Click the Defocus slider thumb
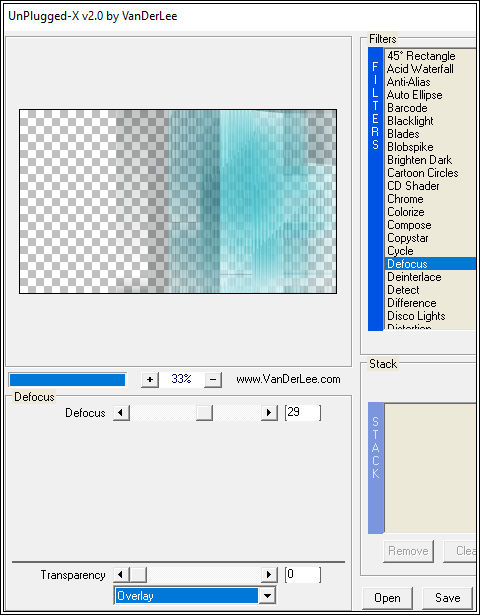This screenshot has height=615, width=480. 204,413
